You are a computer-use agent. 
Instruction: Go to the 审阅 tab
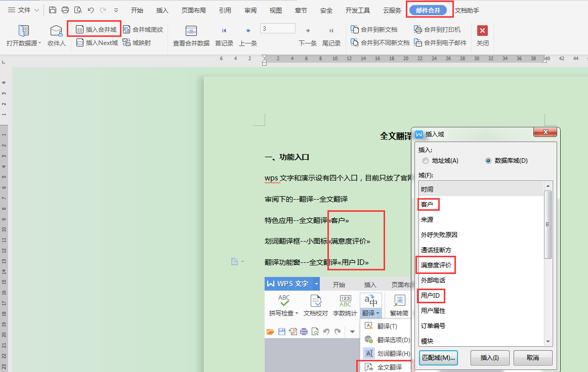[x=250, y=11]
